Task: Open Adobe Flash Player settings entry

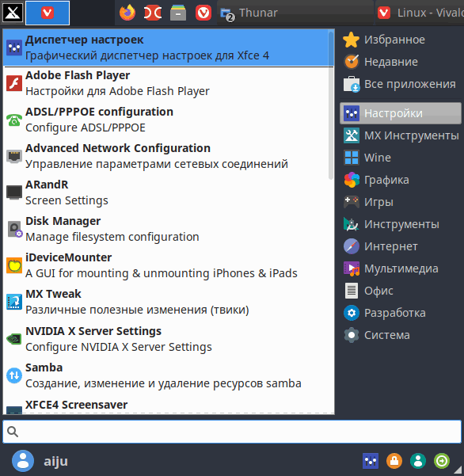Action: (x=169, y=83)
